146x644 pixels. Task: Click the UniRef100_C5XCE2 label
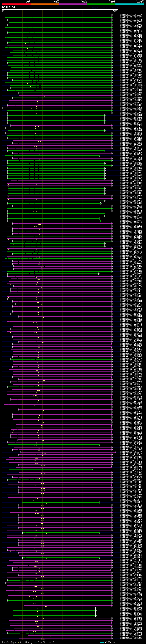click(x=131, y=349)
